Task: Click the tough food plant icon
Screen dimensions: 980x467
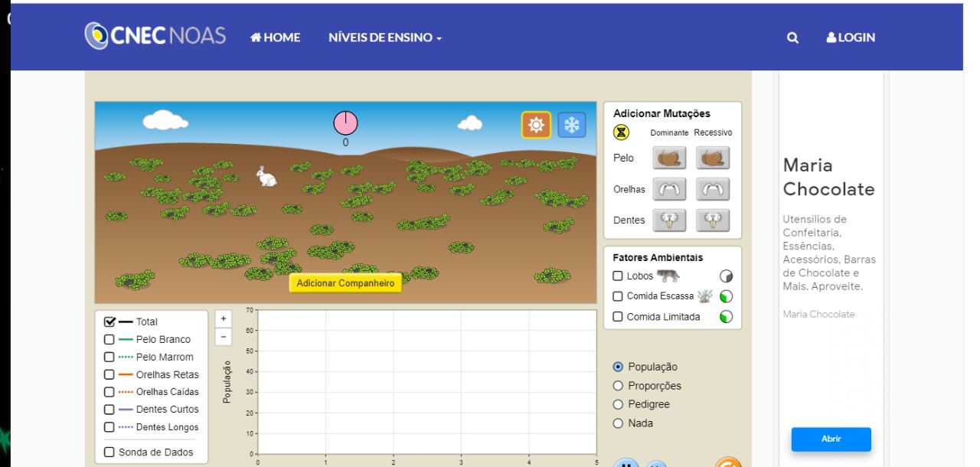Action: [x=705, y=296]
